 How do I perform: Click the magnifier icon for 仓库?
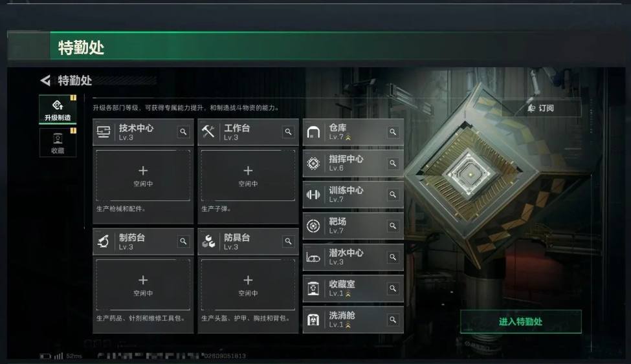tap(393, 132)
